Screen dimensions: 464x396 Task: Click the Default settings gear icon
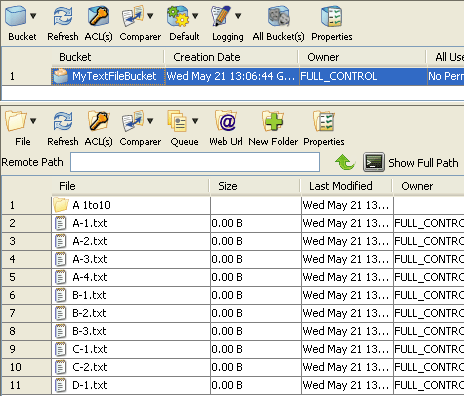(178, 16)
